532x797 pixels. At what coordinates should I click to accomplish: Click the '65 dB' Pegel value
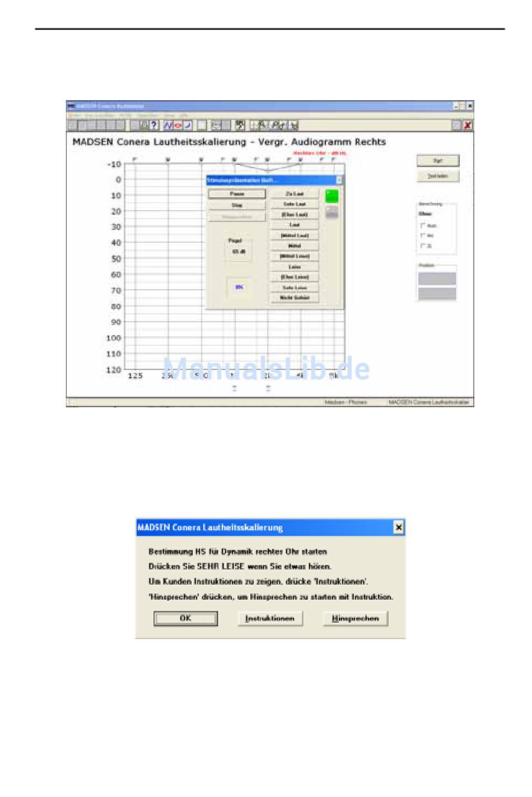[239, 252]
